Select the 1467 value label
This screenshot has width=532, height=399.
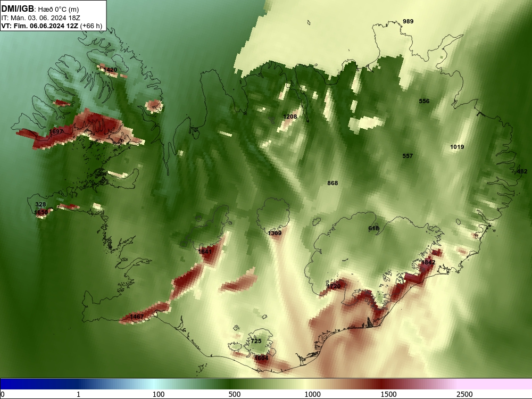coord(137,317)
